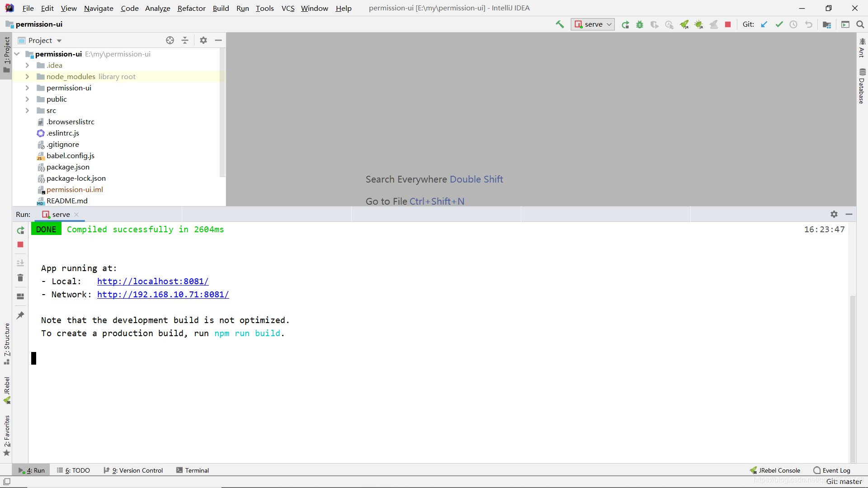This screenshot has width=868, height=488.
Task: Click the Git Revert undo icon
Action: (808, 24)
